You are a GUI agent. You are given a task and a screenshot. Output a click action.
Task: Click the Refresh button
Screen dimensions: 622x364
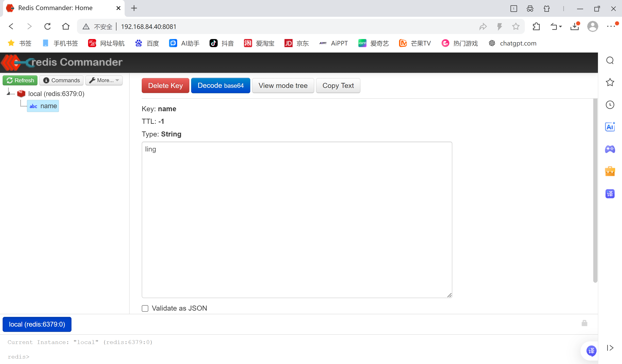(x=20, y=80)
